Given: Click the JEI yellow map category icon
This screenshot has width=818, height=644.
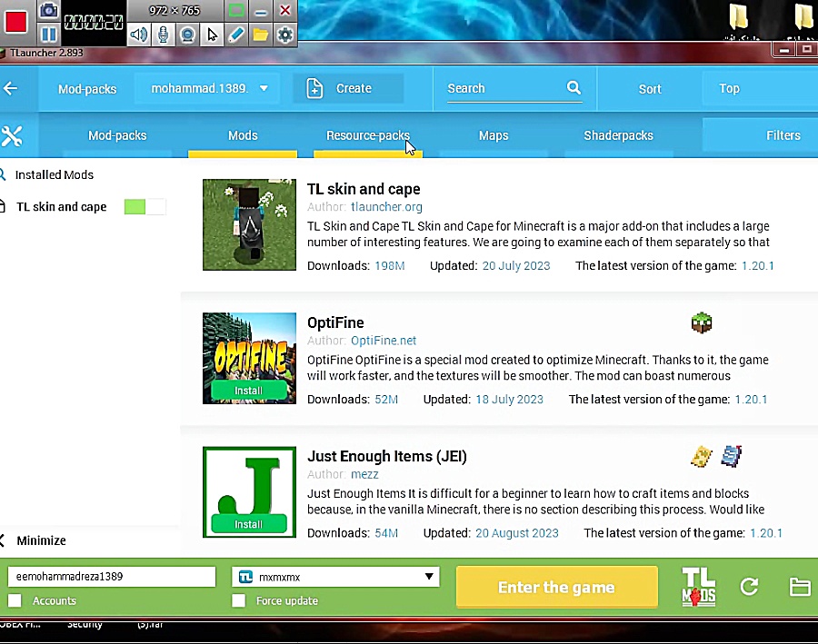Looking at the screenshot, I should [x=702, y=456].
